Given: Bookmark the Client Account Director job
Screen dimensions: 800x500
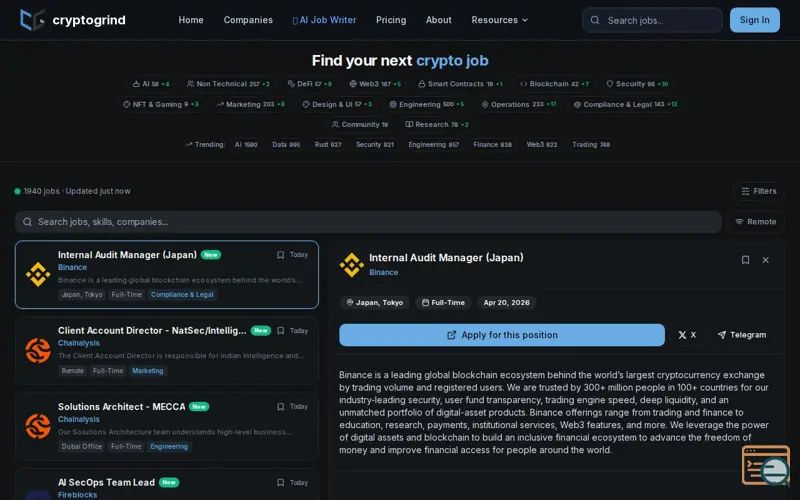Looking at the screenshot, I should tap(280, 331).
